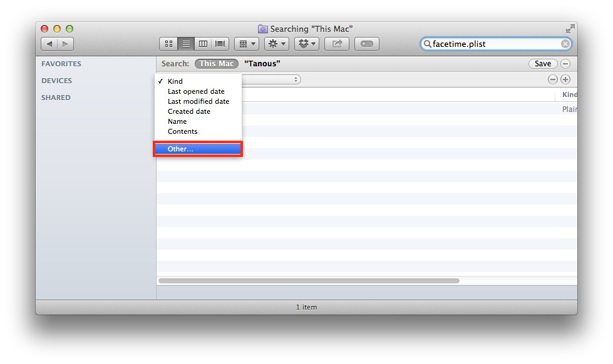Image resolution: width=613 pixels, height=364 pixels.
Task: Click the FAVORITES sidebar heading
Action: 61,64
